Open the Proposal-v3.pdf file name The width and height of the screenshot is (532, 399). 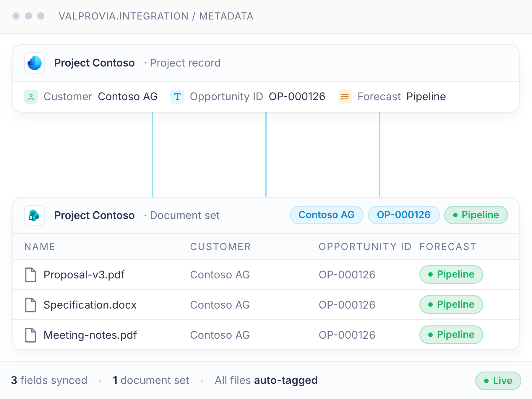click(x=84, y=275)
